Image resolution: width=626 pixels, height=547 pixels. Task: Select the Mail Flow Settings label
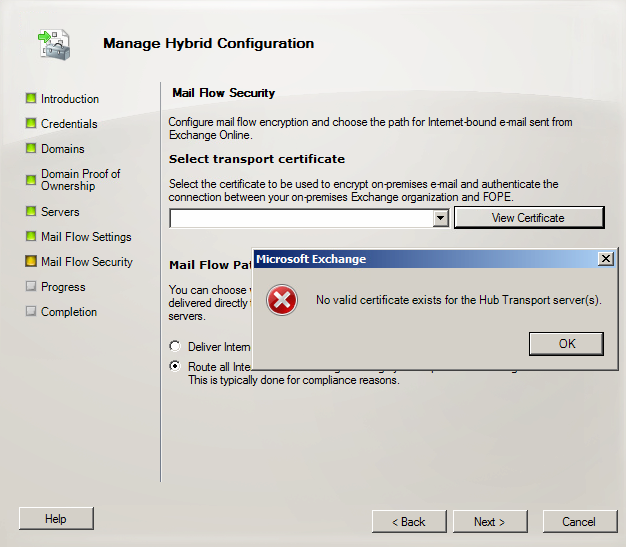tap(86, 237)
